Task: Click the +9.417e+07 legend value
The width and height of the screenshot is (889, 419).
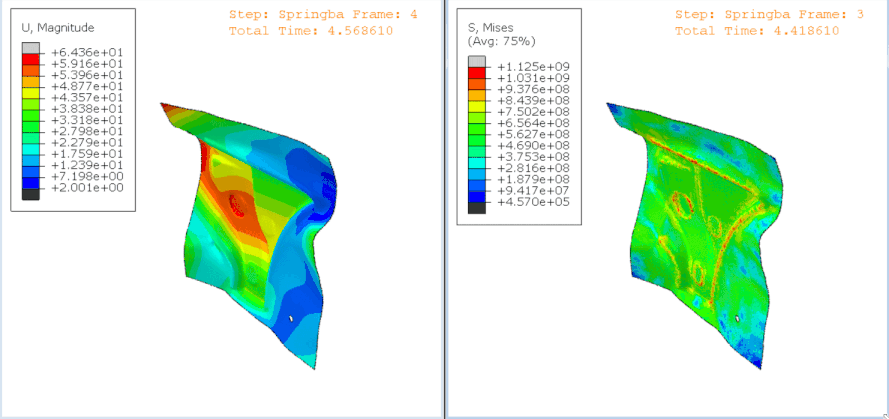Action: point(533,191)
